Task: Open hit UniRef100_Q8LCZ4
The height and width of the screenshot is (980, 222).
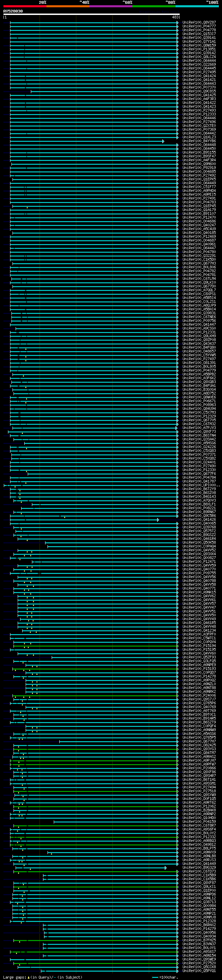Action: pos(199,57)
